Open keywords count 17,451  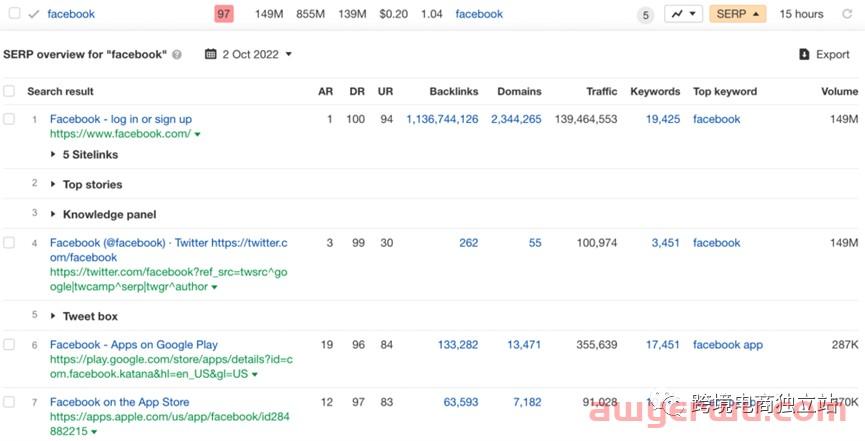coord(663,345)
